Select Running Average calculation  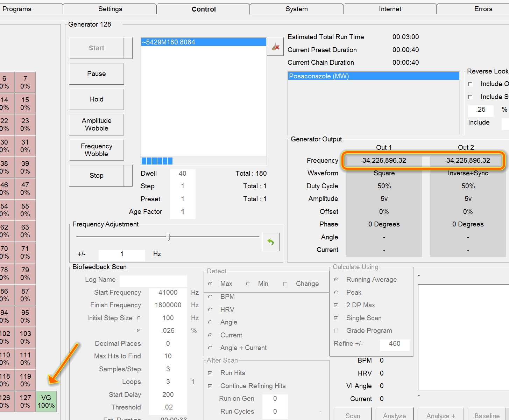pos(336,280)
